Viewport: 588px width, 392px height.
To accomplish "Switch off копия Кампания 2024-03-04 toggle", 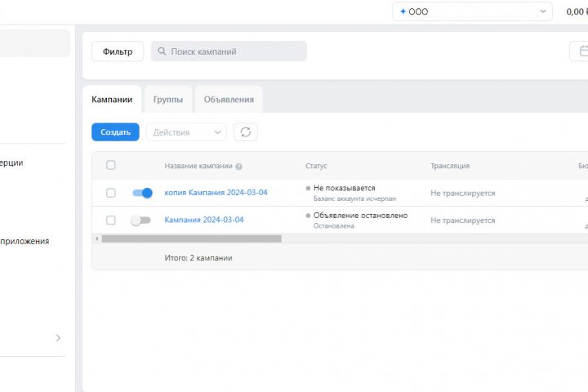I will (x=142, y=193).
